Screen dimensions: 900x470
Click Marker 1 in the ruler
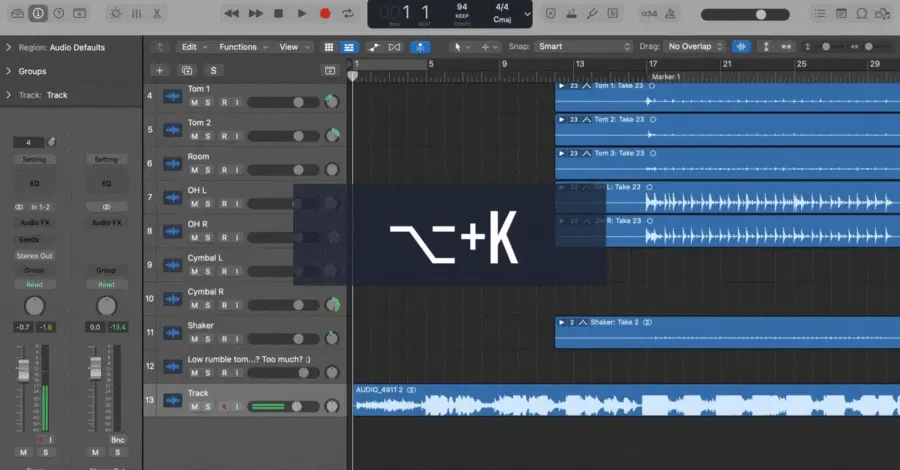click(x=665, y=76)
